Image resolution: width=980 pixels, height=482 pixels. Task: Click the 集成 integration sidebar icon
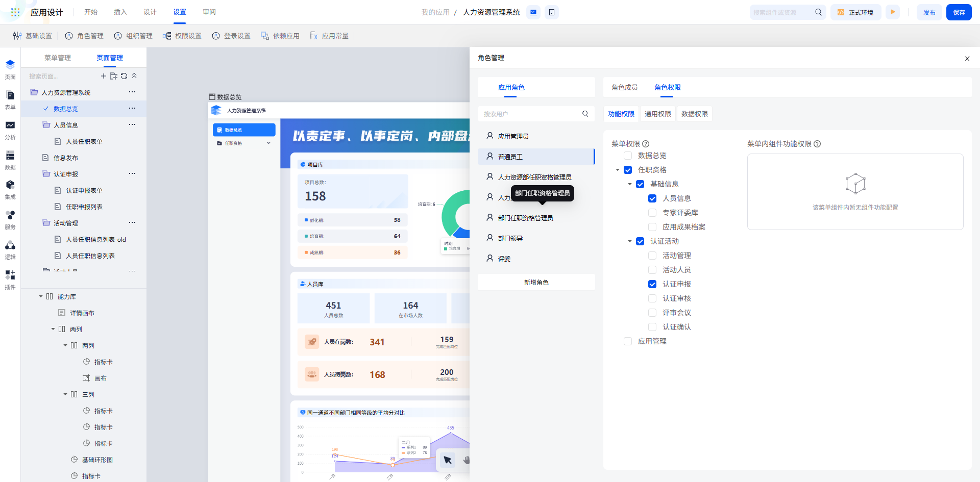click(10, 187)
